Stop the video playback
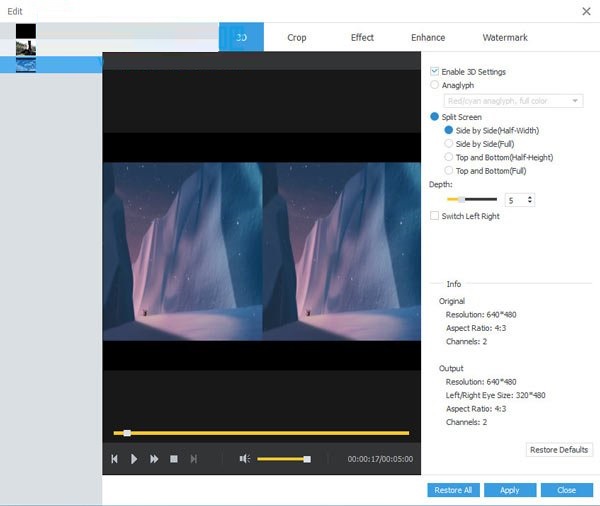This screenshot has height=506, width=600. click(174, 459)
